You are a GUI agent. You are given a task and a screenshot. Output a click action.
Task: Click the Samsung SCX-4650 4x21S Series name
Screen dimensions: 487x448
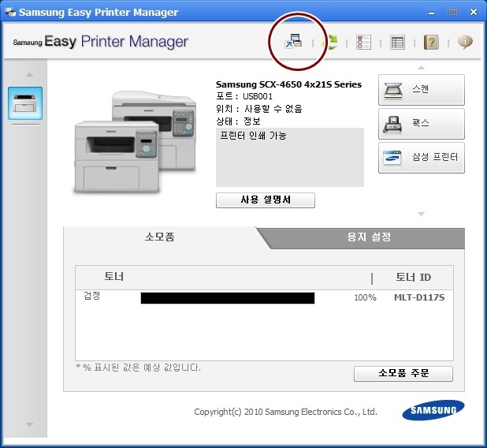(x=288, y=84)
